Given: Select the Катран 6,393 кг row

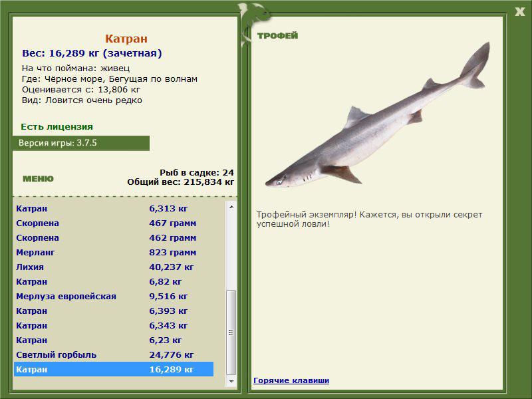Looking at the screenshot, I should 114,311.
